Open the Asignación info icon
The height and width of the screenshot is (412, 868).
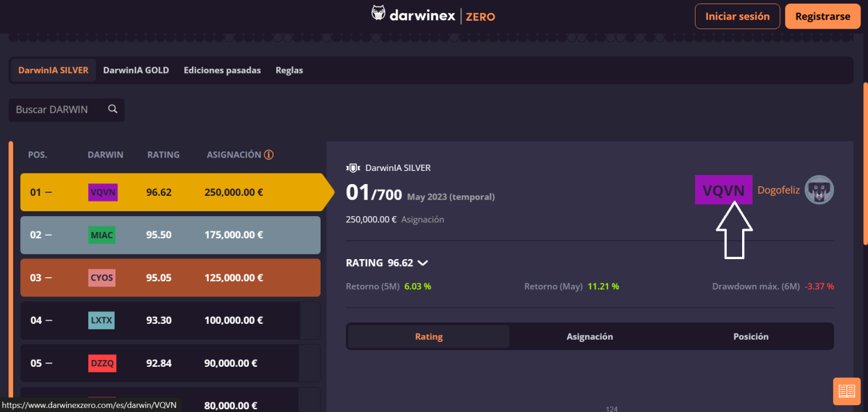tap(268, 155)
